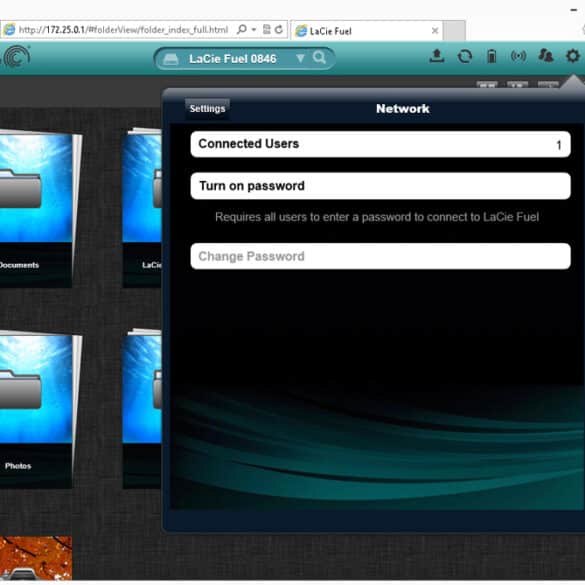Open the Wi-Fi broadcast signal icon
This screenshot has width=585, height=585.
pyautogui.click(x=519, y=56)
